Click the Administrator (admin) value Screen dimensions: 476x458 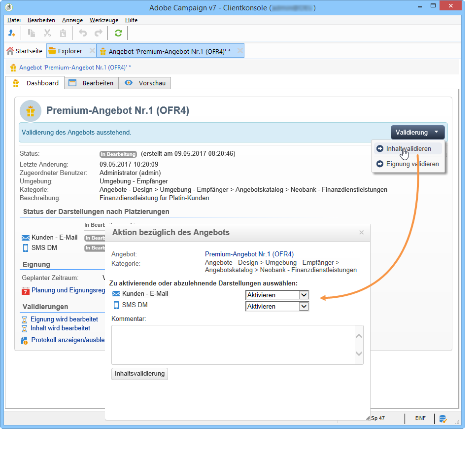[130, 173]
